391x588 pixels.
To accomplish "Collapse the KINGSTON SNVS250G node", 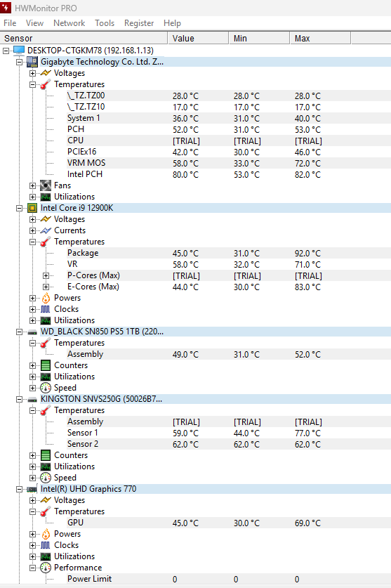I will 19,399.
